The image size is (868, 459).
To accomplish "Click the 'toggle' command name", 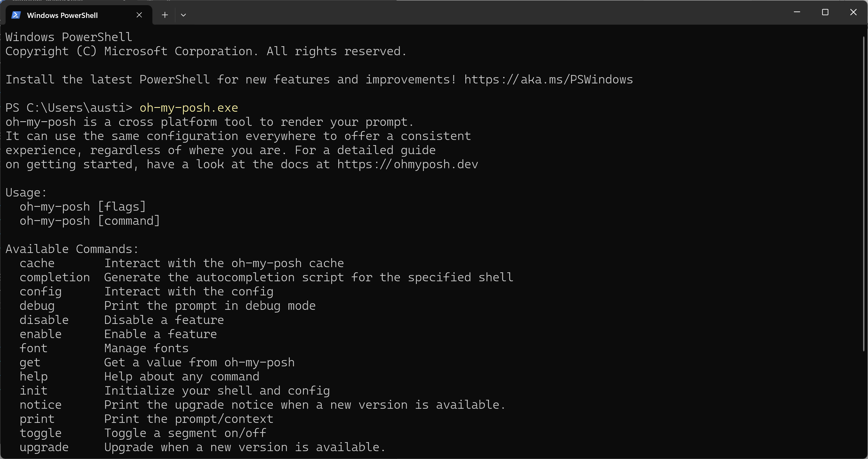I will tap(40, 433).
